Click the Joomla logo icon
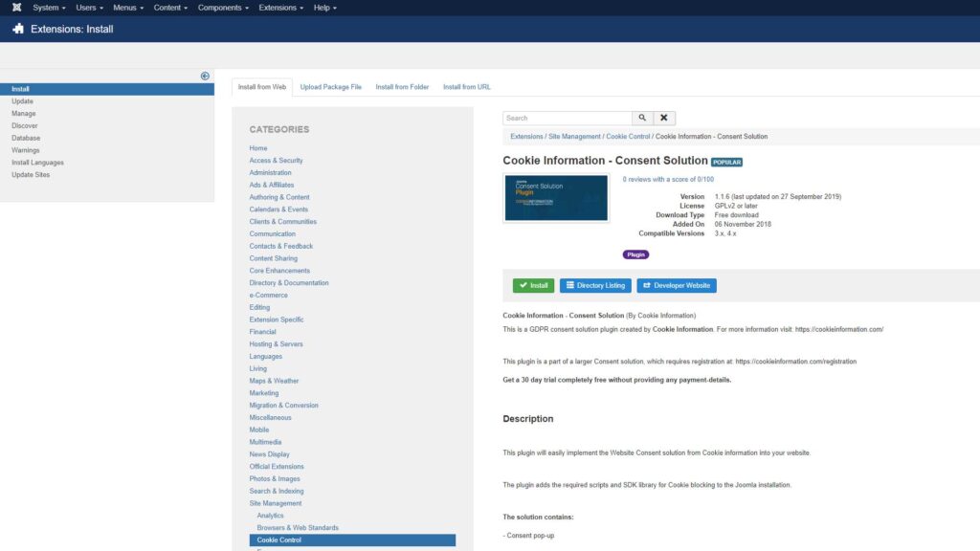The width and height of the screenshot is (980, 551). tap(17, 8)
